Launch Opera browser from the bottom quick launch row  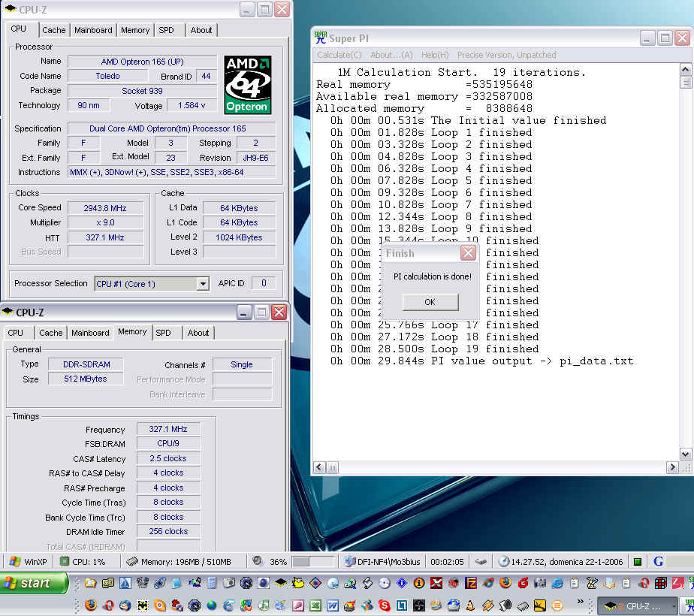point(108,605)
